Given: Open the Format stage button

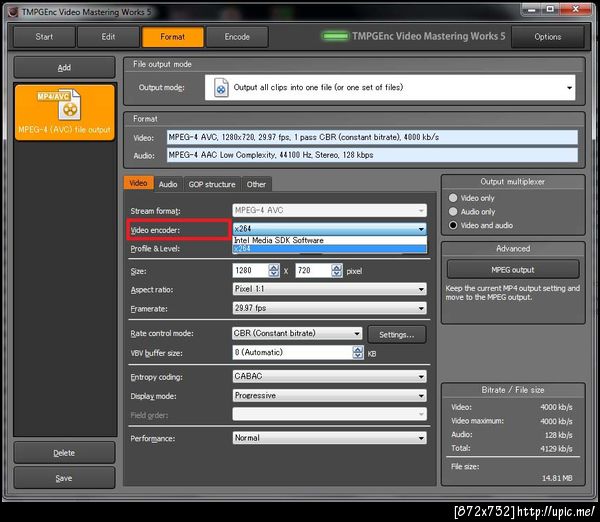Looking at the screenshot, I should point(173,37).
